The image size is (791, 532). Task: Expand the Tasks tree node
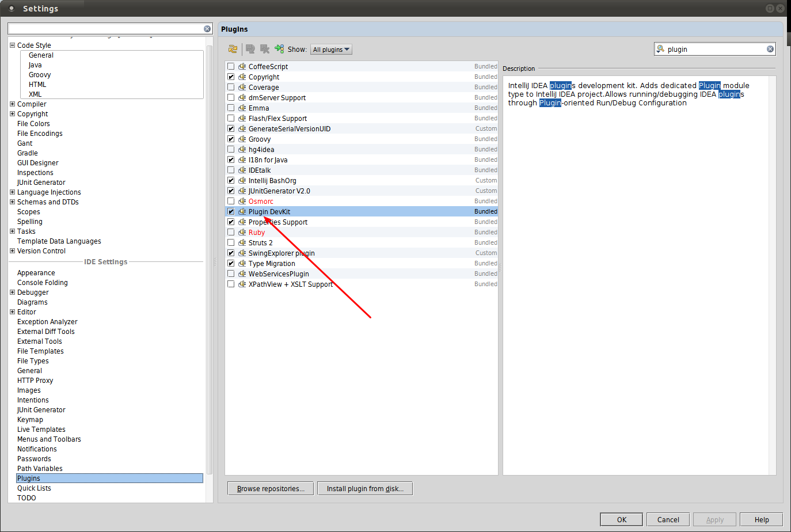point(12,231)
